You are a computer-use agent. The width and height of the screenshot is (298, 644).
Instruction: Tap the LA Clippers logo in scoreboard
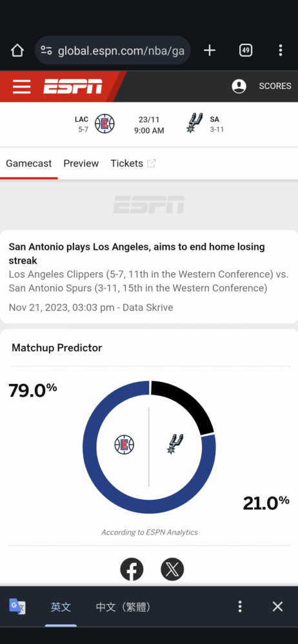coord(104,124)
